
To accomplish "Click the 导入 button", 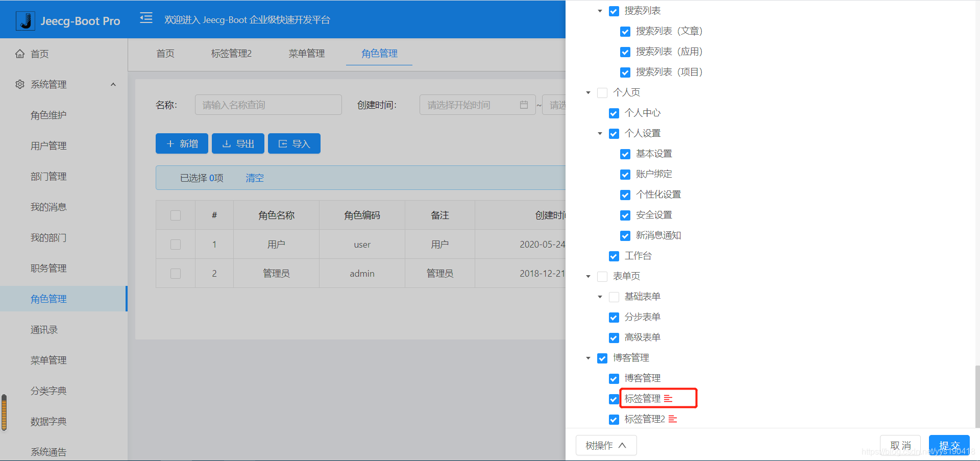I will pos(294,143).
